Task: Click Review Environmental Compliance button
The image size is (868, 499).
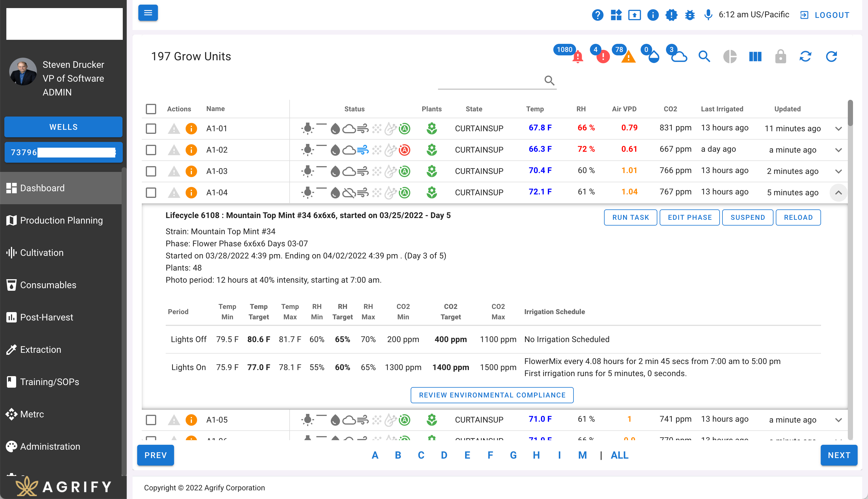Action: point(492,395)
